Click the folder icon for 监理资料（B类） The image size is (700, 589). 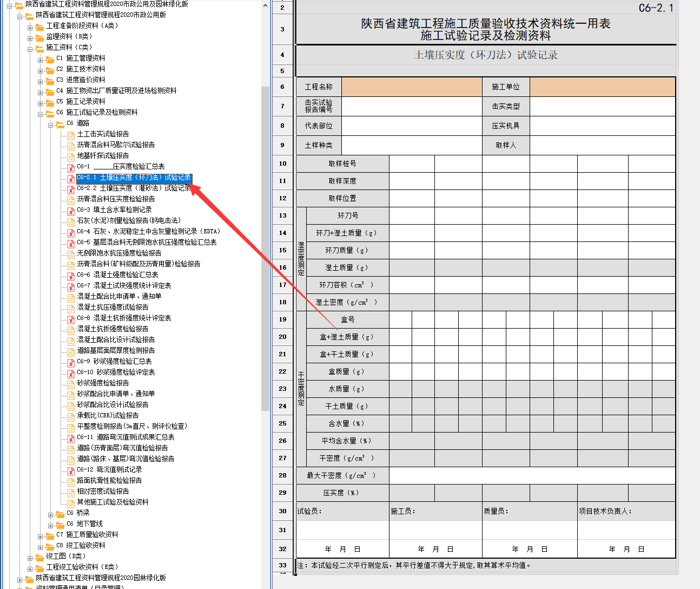[x=39, y=37]
